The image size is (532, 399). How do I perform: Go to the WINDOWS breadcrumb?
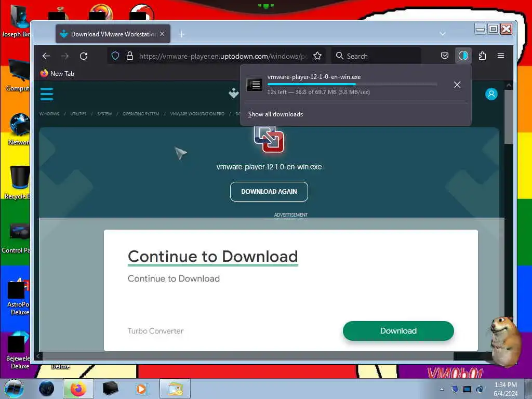[x=49, y=114]
